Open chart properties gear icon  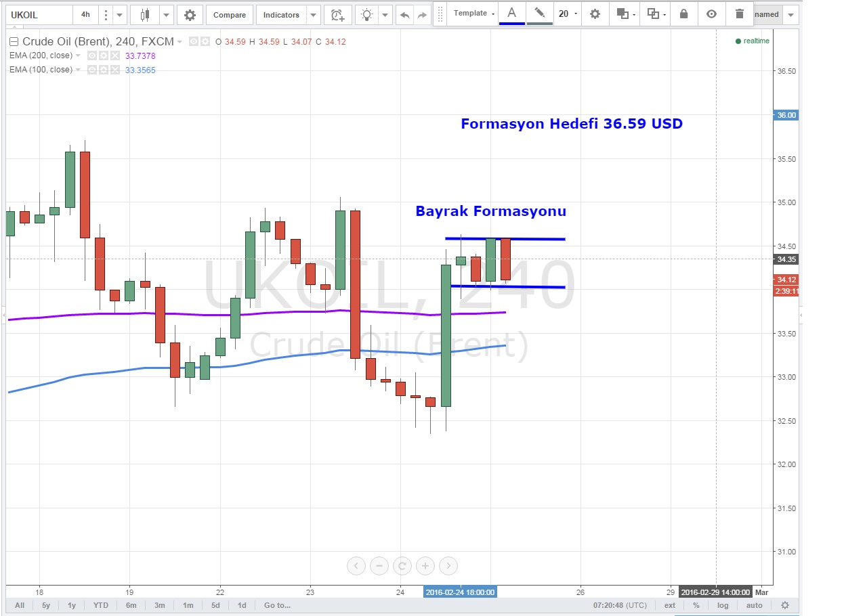[x=190, y=15]
